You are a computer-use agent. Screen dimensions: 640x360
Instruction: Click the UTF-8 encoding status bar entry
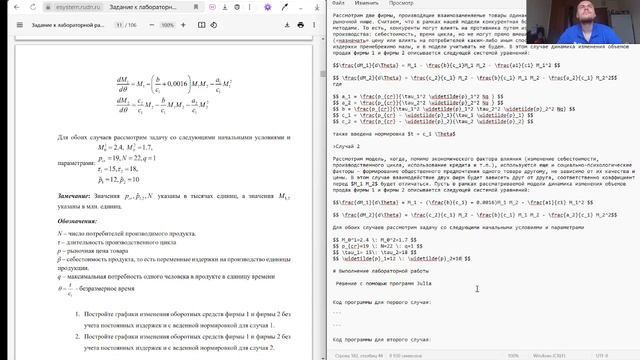(x=602, y=356)
